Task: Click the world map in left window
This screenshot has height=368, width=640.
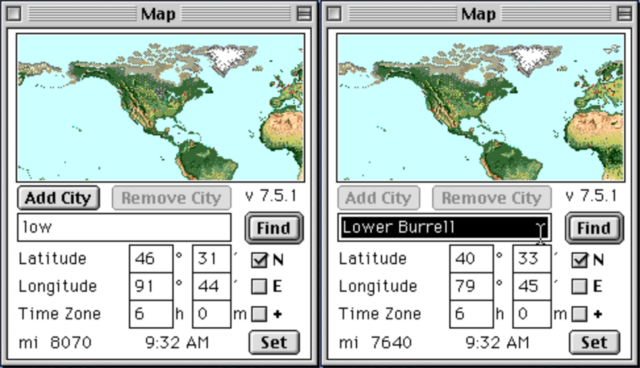Action: [x=160, y=108]
